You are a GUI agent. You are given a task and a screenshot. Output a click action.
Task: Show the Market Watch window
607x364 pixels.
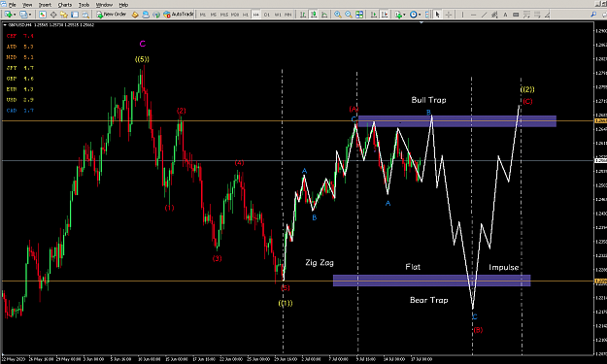pyautogui.click(x=43, y=15)
